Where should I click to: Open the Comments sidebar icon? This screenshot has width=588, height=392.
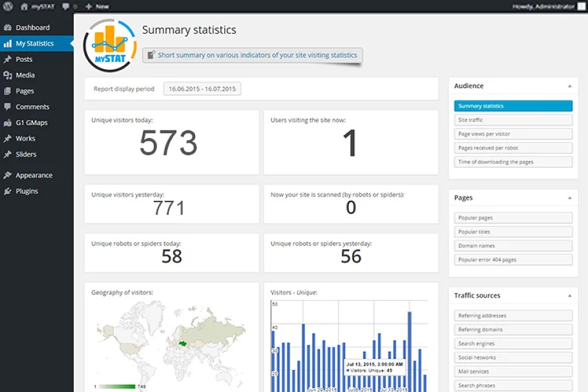[8, 107]
